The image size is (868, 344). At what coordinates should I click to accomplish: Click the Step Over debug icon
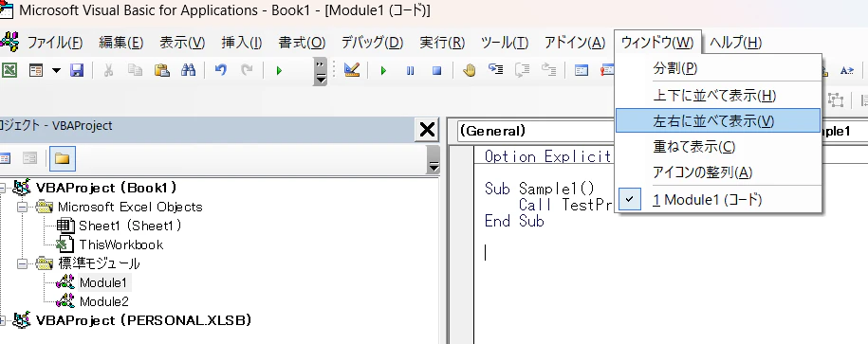[x=522, y=70]
